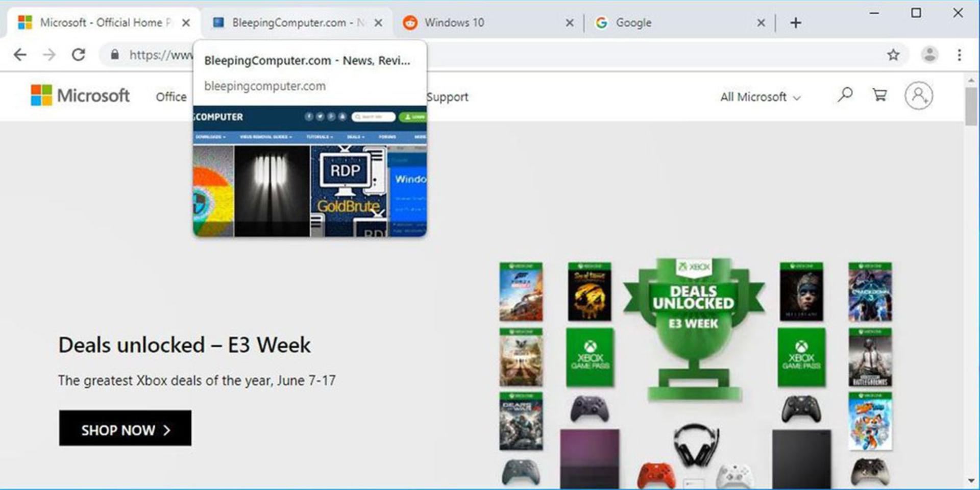Reload the page with the refresh icon
Viewport: 980px width, 490px height.
tap(78, 55)
